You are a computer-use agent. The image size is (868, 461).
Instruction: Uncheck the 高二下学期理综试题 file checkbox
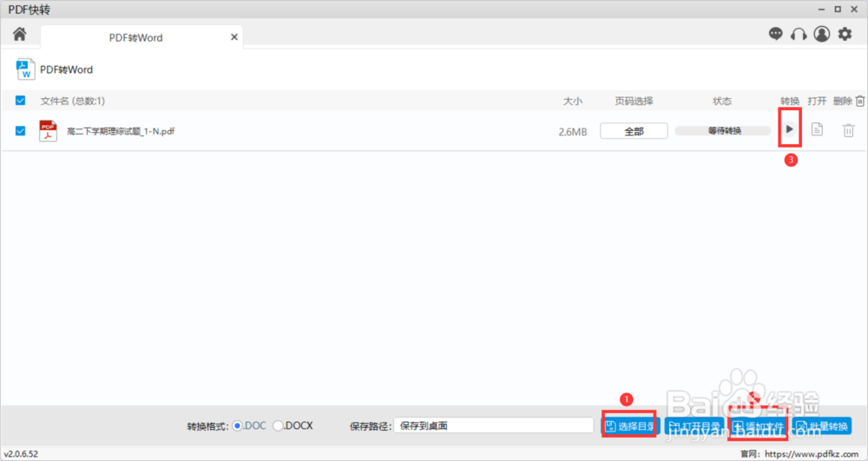tap(21, 130)
